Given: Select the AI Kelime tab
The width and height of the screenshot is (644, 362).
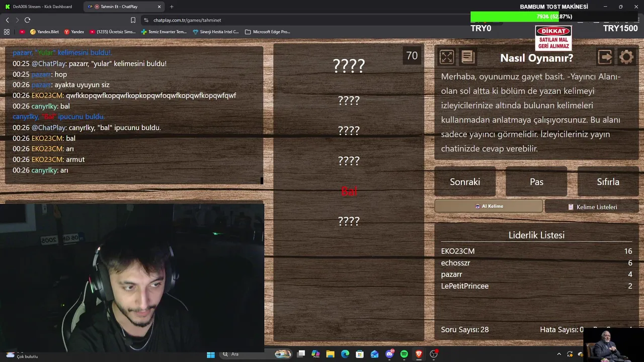Looking at the screenshot, I should pyautogui.click(x=489, y=206).
